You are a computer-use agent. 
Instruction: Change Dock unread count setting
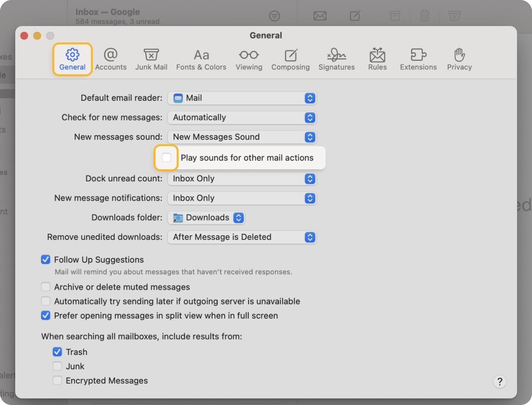tap(242, 179)
